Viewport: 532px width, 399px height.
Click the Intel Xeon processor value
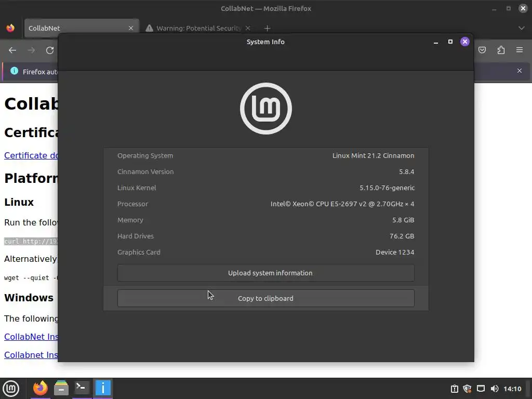pos(342,204)
